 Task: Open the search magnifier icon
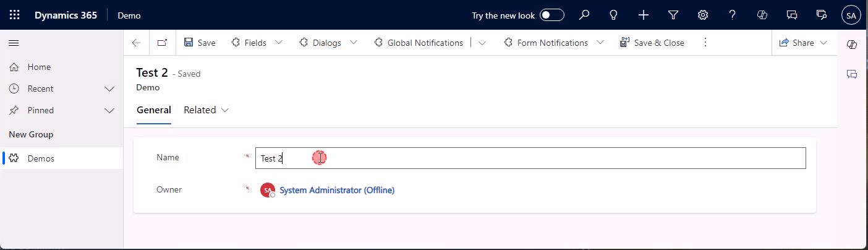[584, 15]
